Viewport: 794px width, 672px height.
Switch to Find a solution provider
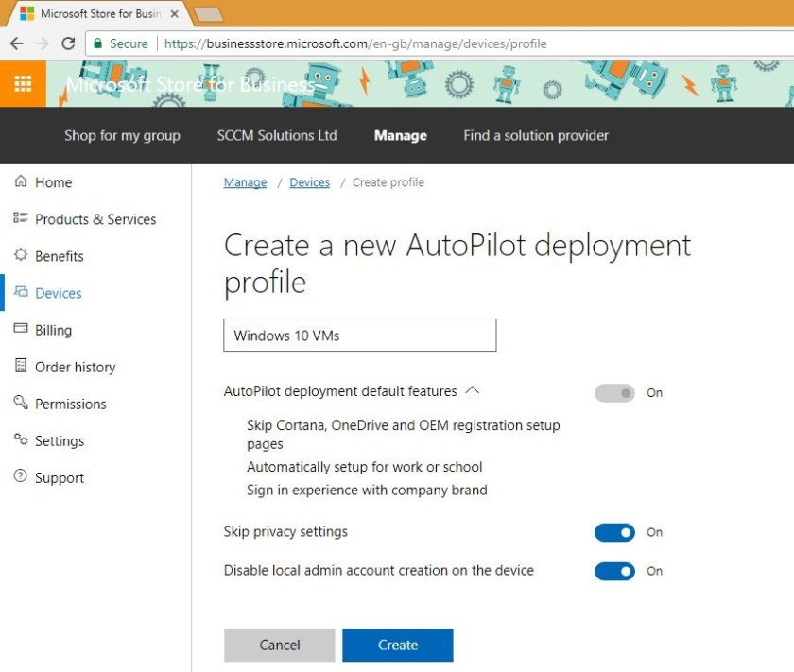coord(535,135)
